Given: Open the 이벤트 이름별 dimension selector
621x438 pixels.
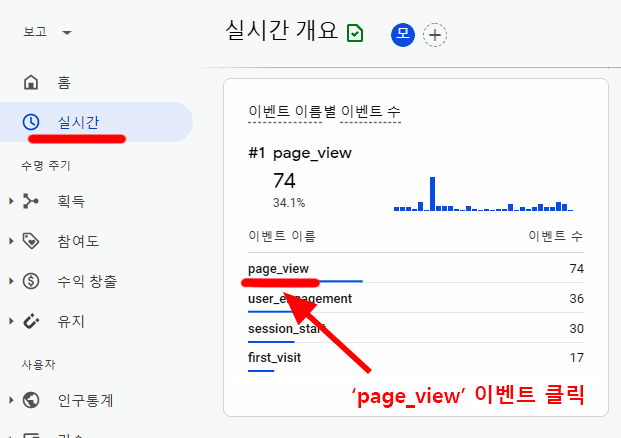Looking at the screenshot, I should (292, 112).
